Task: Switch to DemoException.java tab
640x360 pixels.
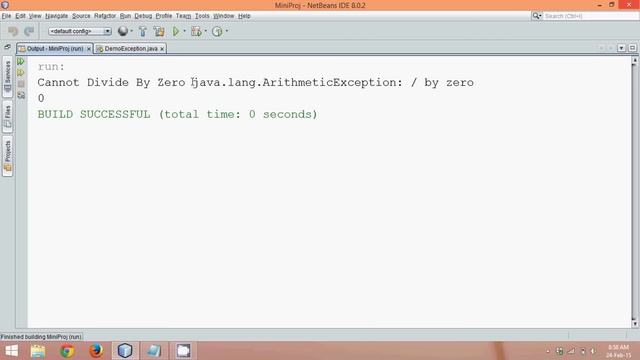Action: pos(130,49)
